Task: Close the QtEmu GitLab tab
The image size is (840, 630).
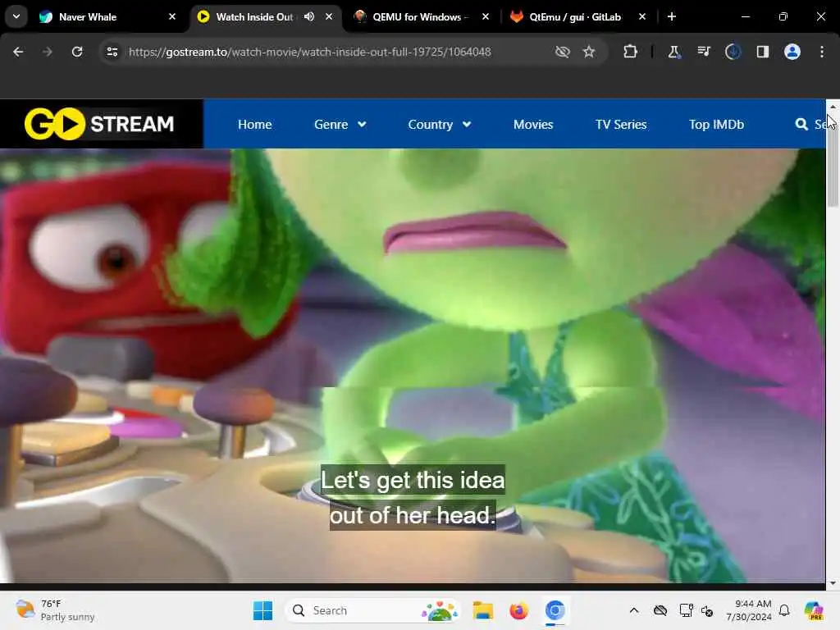Action: coord(641,16)
